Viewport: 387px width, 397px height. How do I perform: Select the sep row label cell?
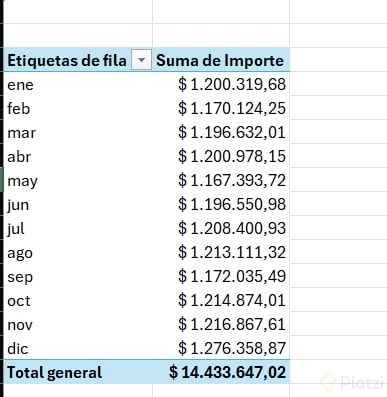(78, 276)
